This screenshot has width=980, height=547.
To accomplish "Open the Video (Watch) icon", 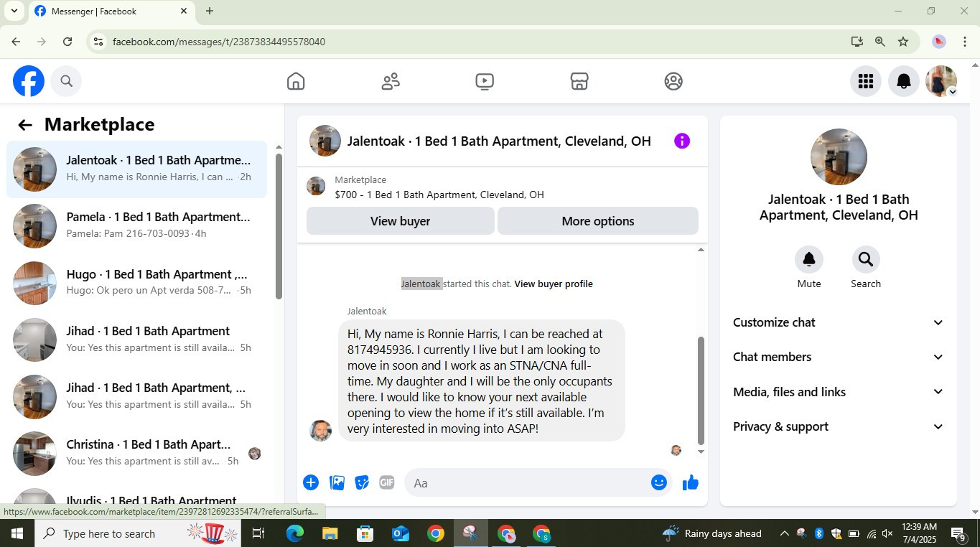I will click(x=485, y=81).
